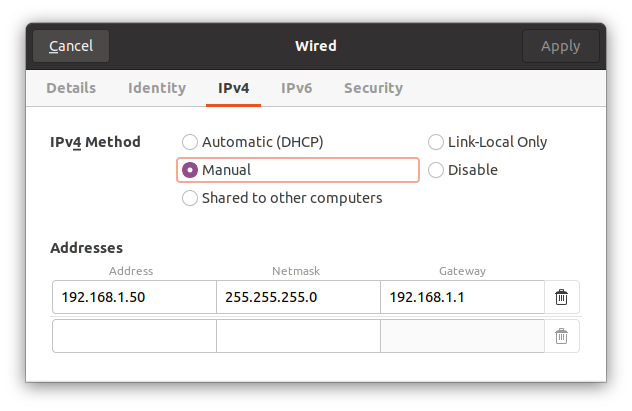
Task: Go to the IPv6 tab
Action: (296, 88)
